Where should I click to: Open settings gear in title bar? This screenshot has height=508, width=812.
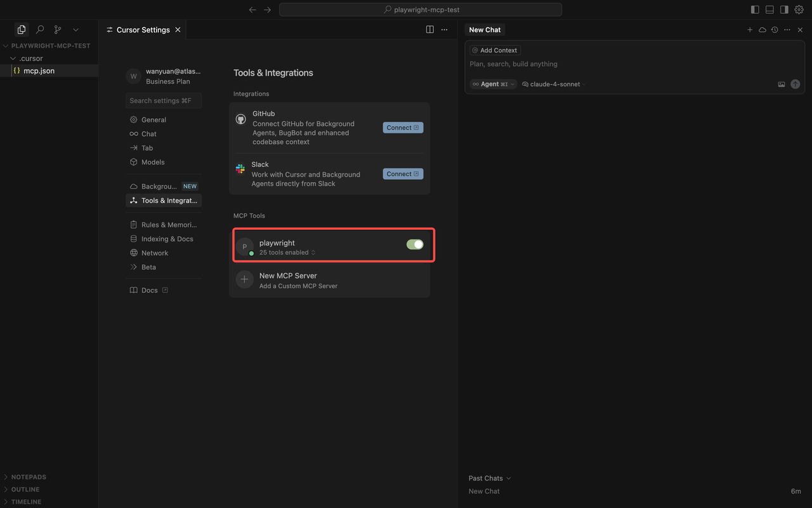coord(799,10)
